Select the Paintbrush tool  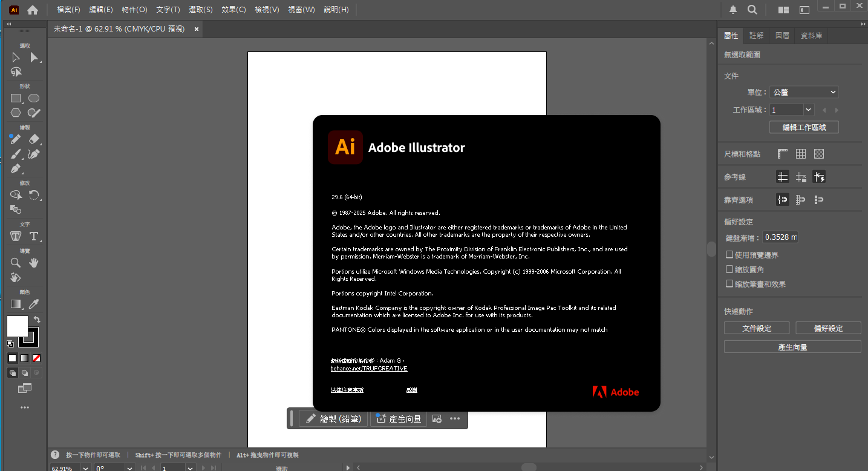[16, 154]
